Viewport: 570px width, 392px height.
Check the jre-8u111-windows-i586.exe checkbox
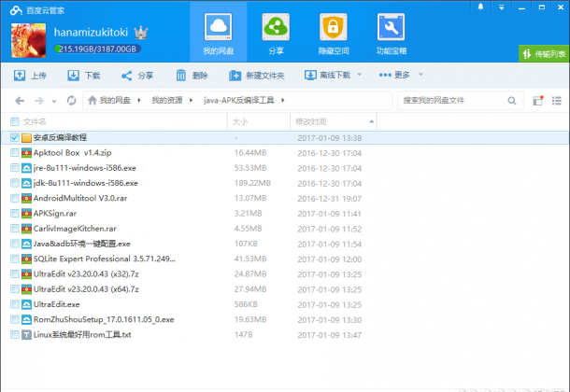[x=15, y=168]
